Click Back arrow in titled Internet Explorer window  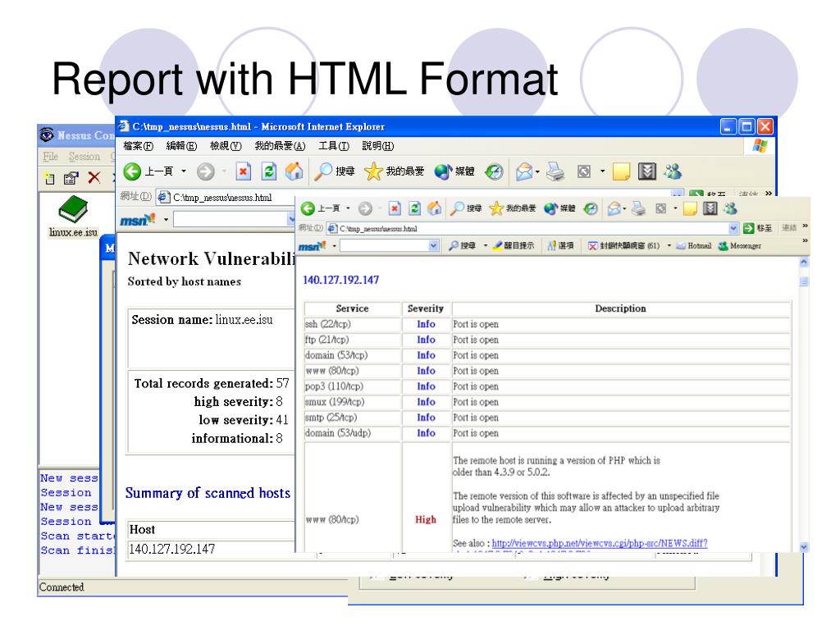pyautogui.click(x=132, y=171)
